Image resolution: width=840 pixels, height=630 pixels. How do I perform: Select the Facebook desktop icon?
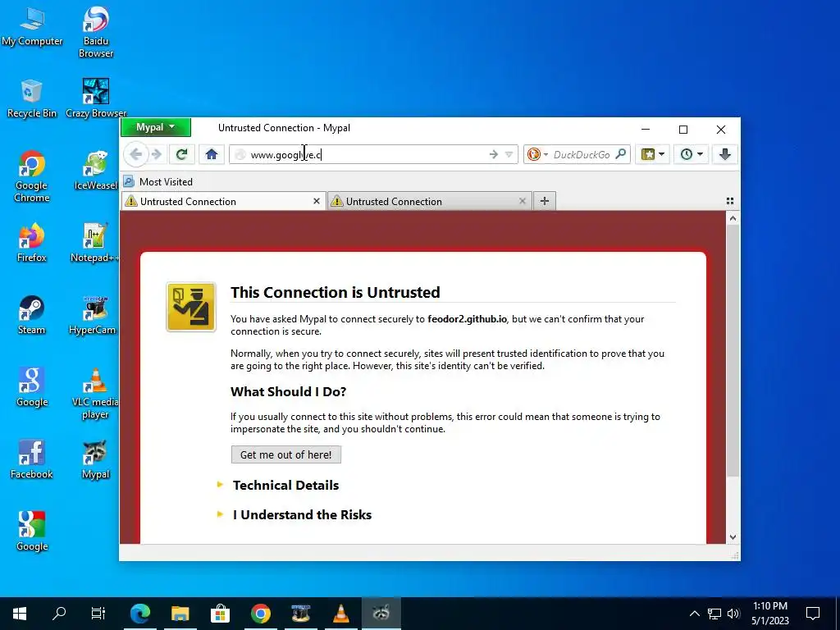[x=32, y=459]
